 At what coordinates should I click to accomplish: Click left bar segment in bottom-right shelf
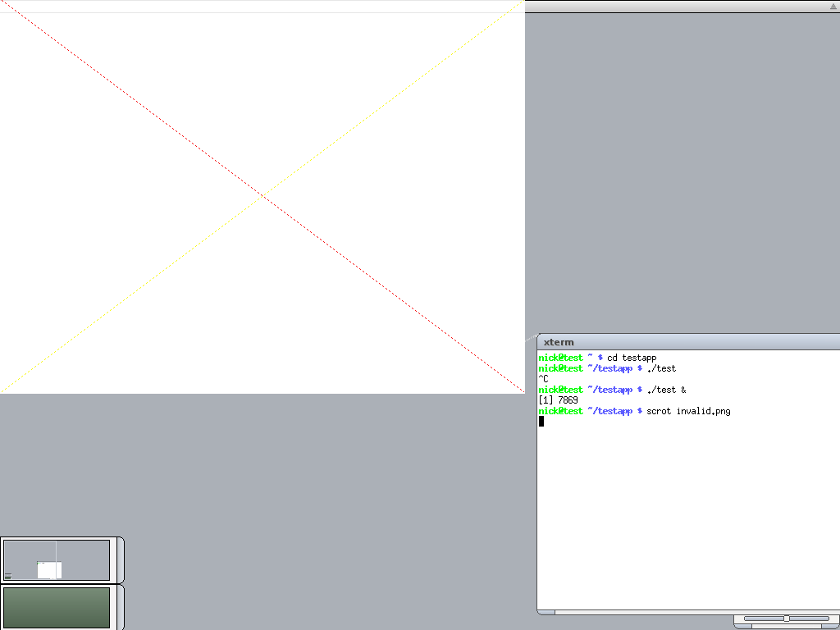pos(763,619)
